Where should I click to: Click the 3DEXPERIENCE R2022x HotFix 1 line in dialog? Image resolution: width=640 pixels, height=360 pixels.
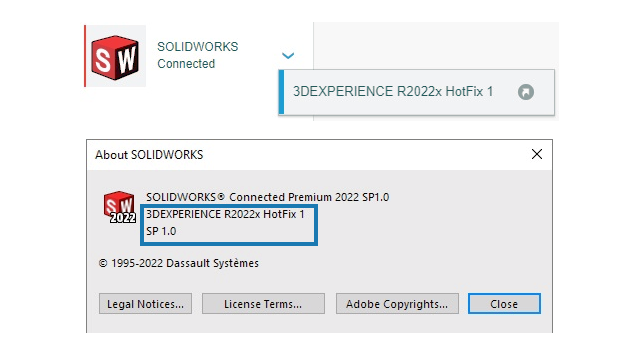click(x=225, y=214)
